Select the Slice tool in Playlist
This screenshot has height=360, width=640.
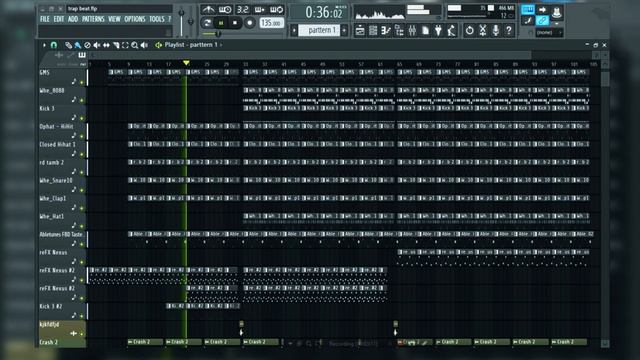tap(116, 45)
